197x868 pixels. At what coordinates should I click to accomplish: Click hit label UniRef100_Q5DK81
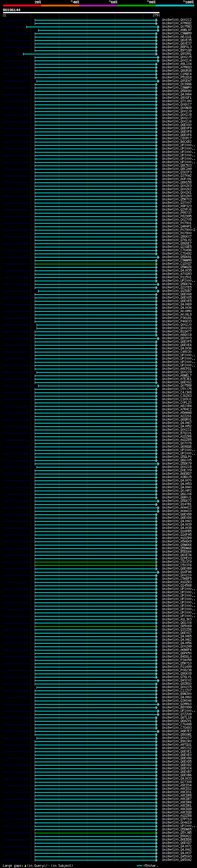[x=176, y=257]
